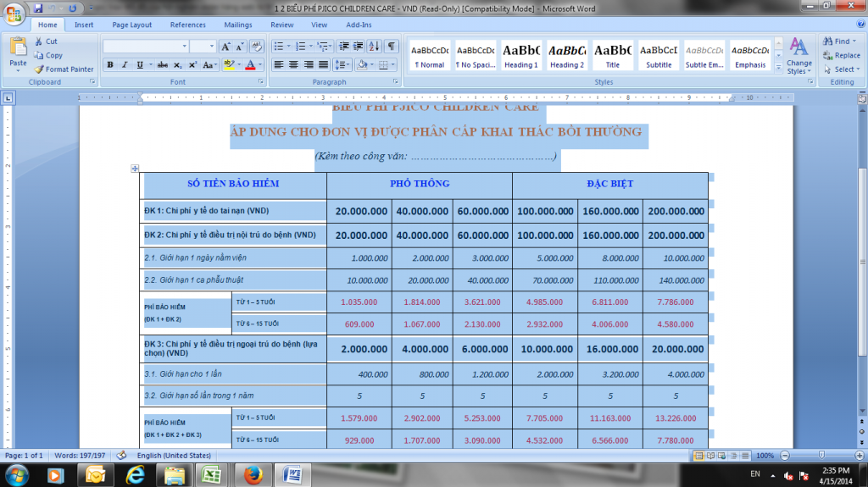Open View tab
Image resolution: width=868 pixels, height=487 pixels.
coord(319,25)
